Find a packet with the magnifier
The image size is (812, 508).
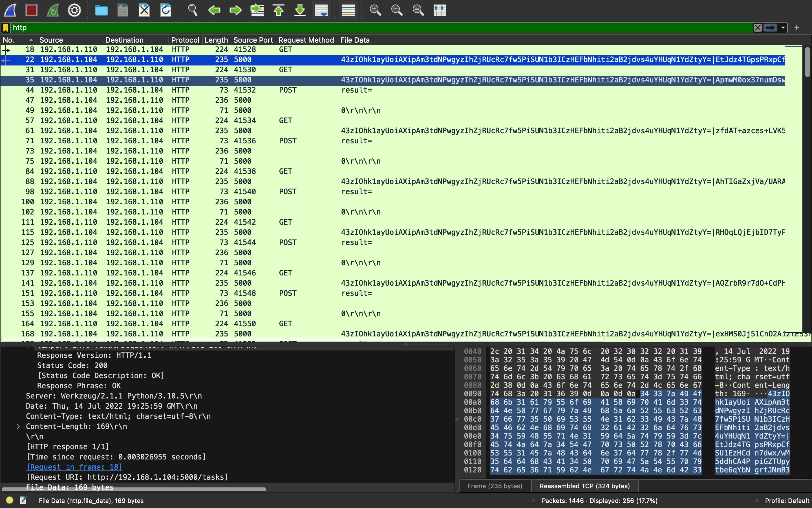coord(193,10)
